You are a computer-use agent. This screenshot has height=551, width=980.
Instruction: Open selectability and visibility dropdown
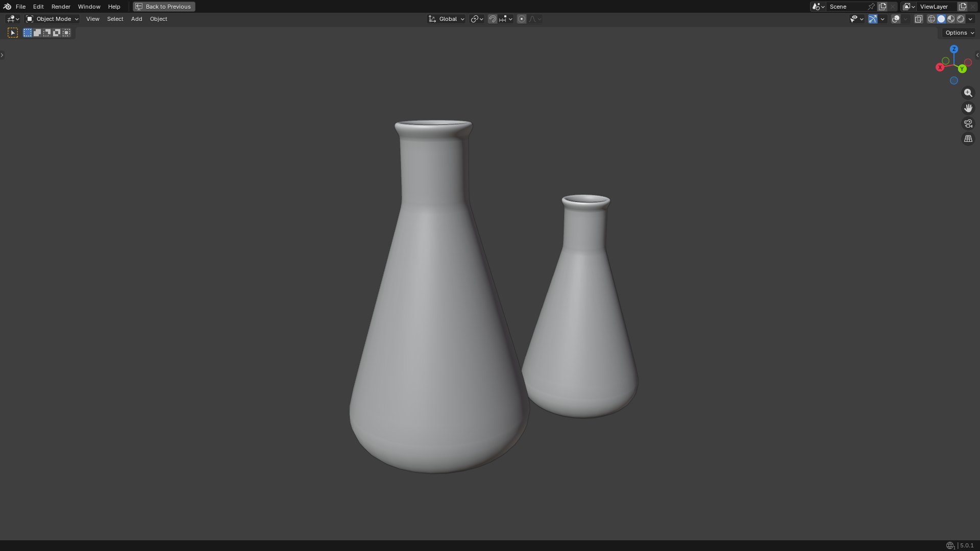(x=856, y=19)
